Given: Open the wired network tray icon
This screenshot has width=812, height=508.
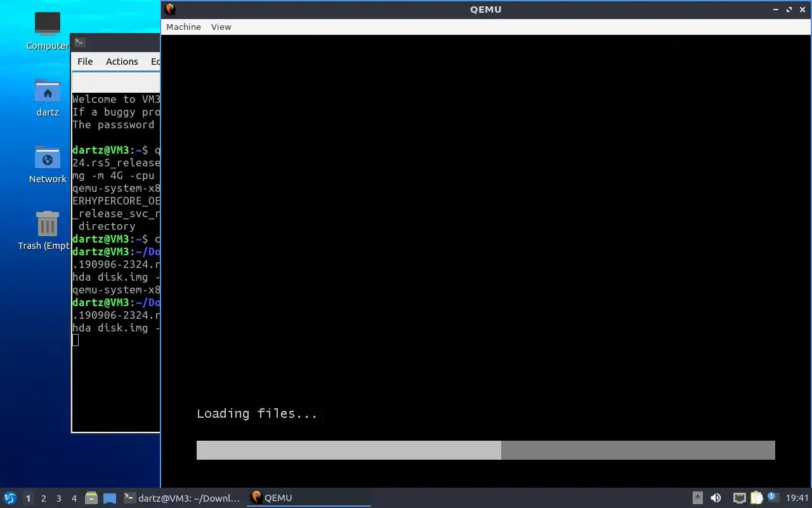Looking at the screenshot, I should click(739, 498).
